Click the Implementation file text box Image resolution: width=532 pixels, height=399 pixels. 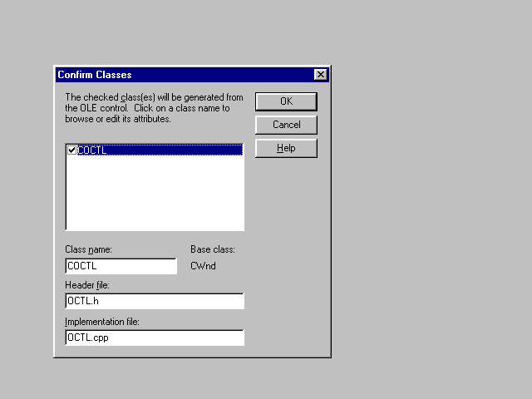click(154, 337)
